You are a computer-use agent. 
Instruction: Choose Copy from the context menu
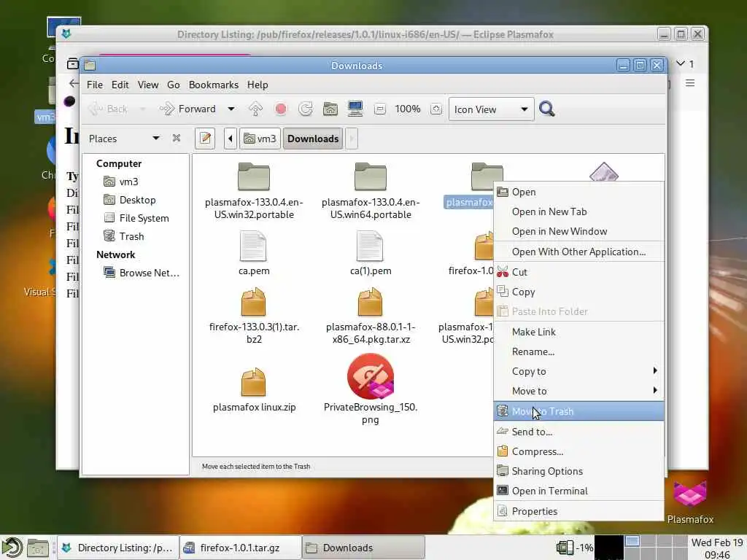tap(578, 292)
